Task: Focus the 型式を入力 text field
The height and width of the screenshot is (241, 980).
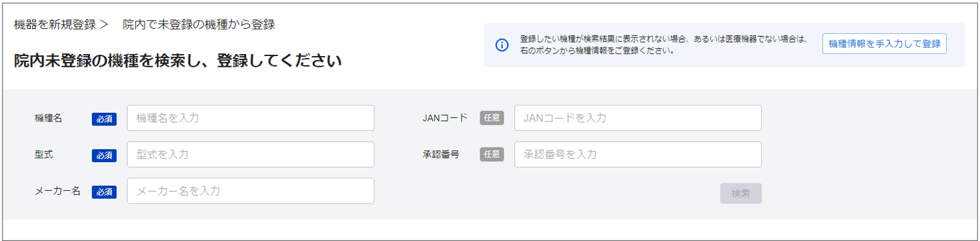Action: tap(250, 154)
